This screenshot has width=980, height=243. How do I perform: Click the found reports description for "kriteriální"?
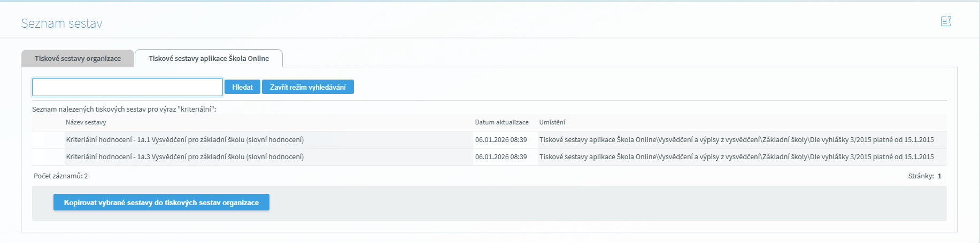124,109
